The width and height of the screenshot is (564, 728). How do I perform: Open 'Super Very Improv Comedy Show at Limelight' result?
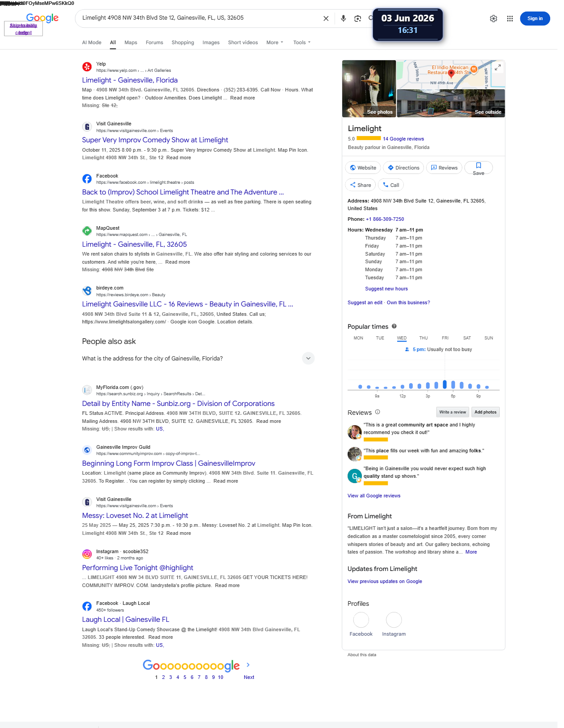[x=155, y=140]
